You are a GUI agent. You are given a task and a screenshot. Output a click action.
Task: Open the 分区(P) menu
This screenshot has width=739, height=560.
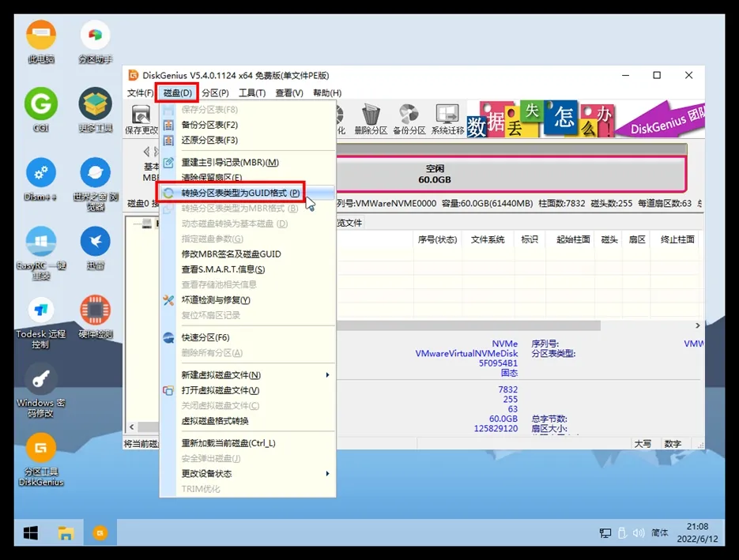[214, 93]
